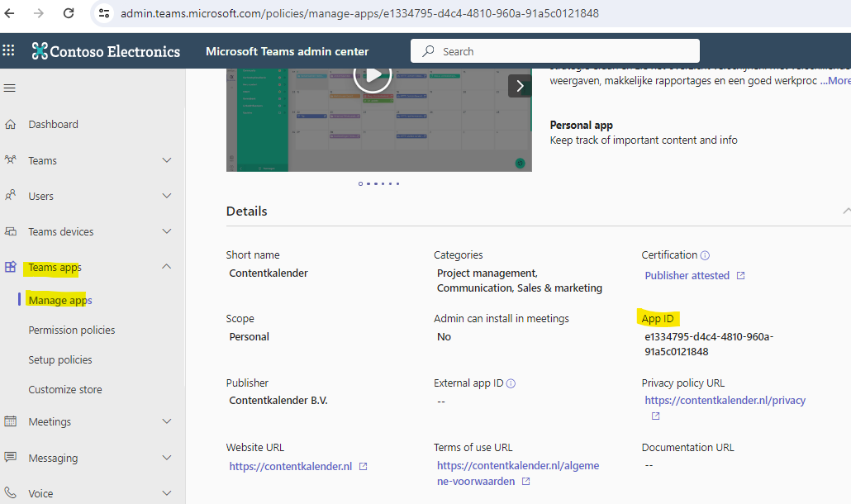Click ...More to expand description
851x504 pixels.
(x=835, y=80)
